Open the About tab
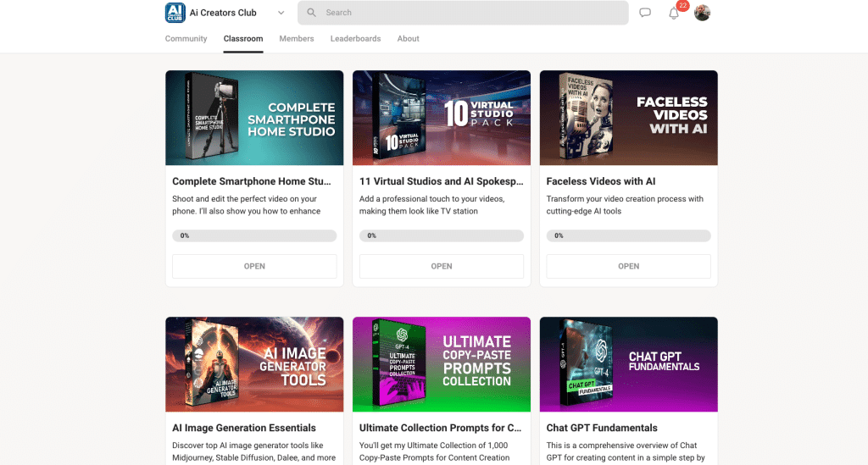868x465 pixels. 409,39
